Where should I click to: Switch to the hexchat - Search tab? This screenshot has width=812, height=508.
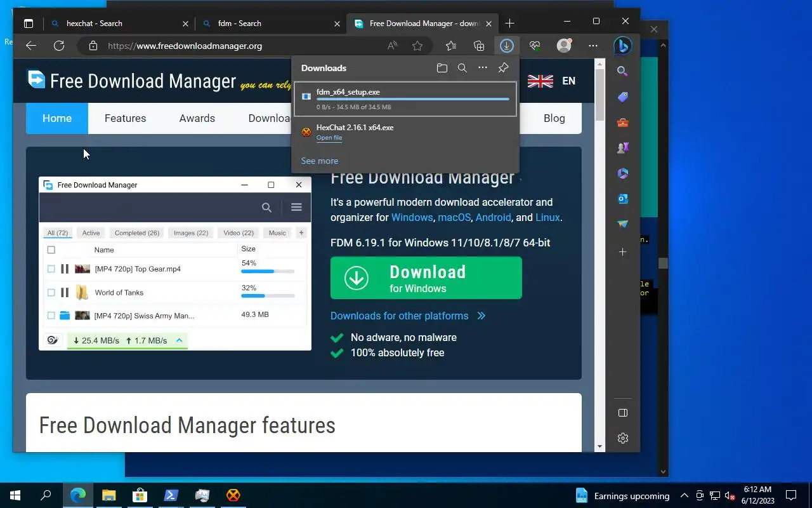[118, 23]
